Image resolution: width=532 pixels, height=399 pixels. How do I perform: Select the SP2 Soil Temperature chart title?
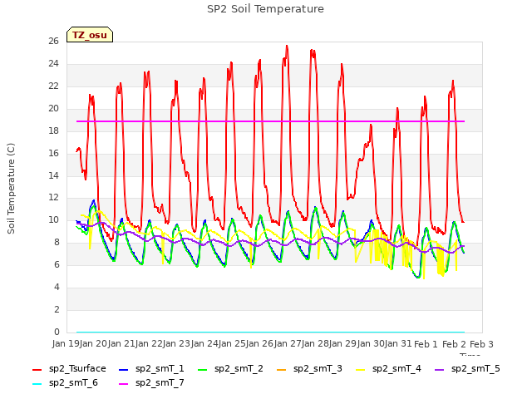pos(265,9)
